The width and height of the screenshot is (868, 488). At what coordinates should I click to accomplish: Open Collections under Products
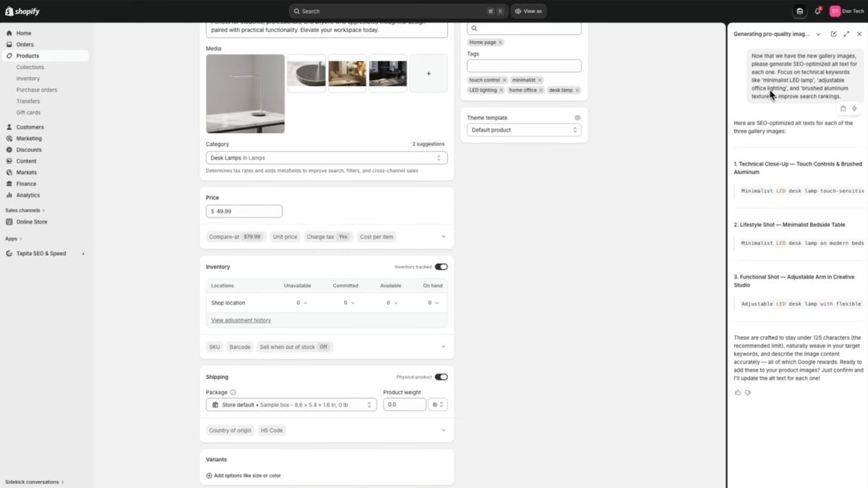pos(30,67)
